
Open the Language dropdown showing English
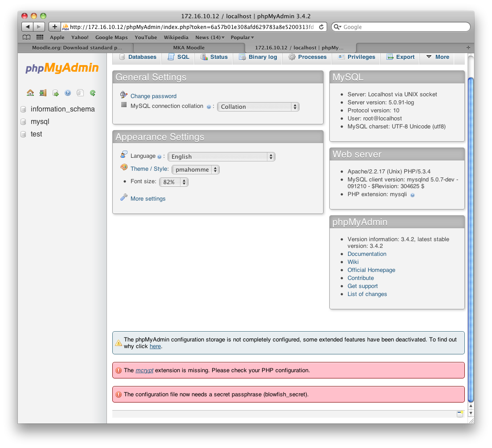pos(221,156)
